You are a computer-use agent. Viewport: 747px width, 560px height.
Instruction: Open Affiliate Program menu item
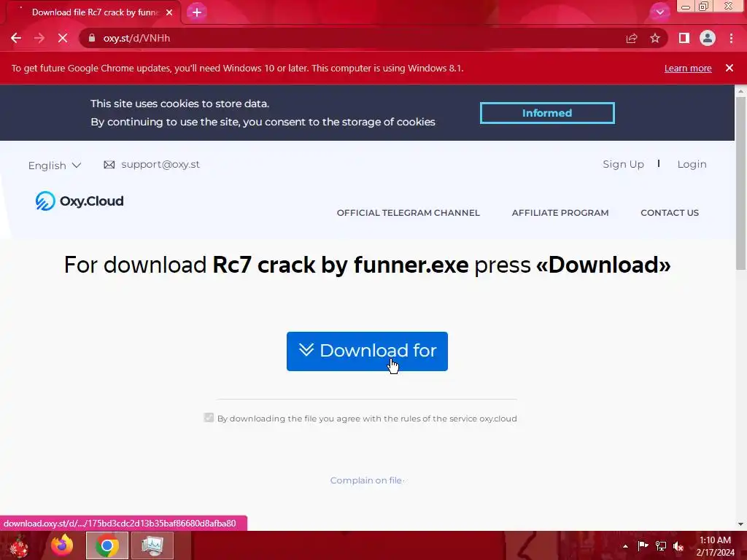[560, 213]
